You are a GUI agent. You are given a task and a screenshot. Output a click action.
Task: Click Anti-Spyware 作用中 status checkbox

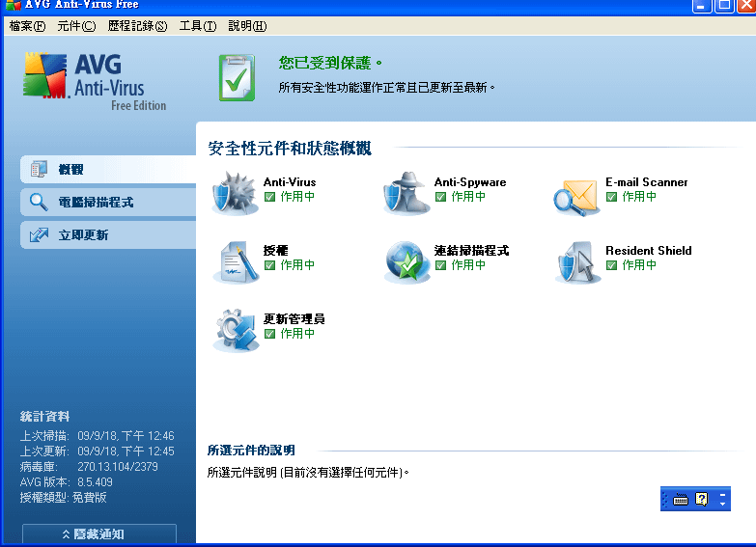pos(440,197)
